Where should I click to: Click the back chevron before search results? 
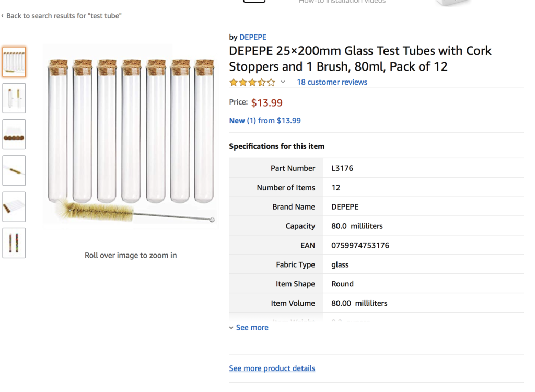click(3, 16)
